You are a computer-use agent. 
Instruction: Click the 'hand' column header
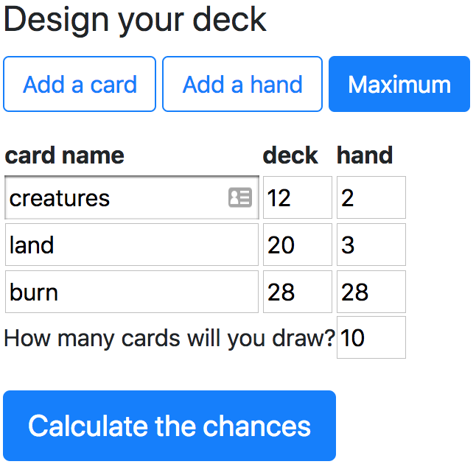click(365, 155)
